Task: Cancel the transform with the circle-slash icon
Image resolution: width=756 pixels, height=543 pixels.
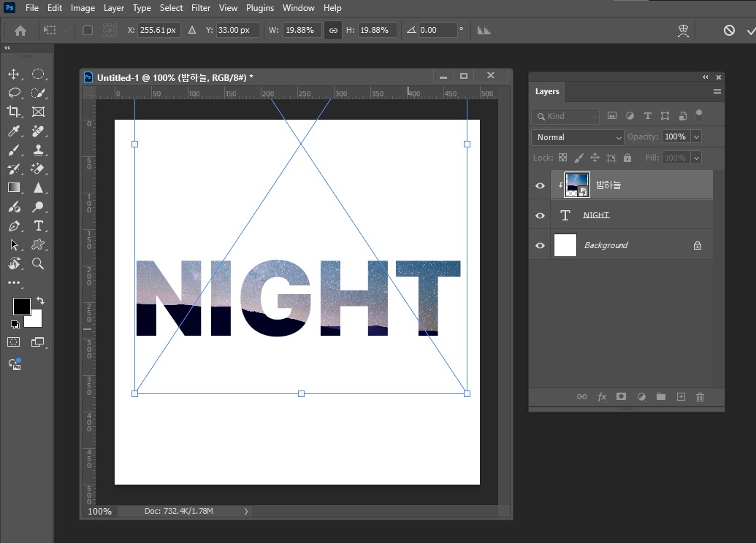Action: click(x=729, y=31)
